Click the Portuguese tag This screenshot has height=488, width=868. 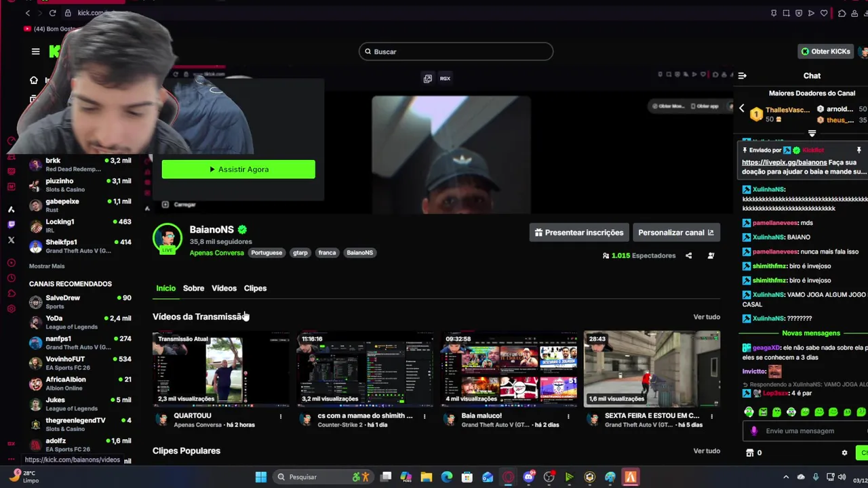click(x=267, y=253)
